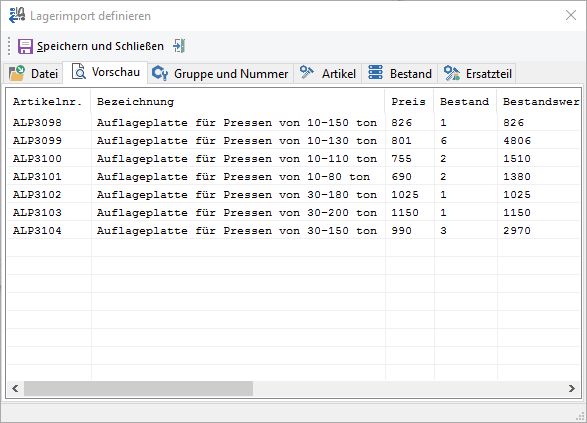Open the Gruppe und Nummer tab
587x423 pixels.
click(220, 73)
